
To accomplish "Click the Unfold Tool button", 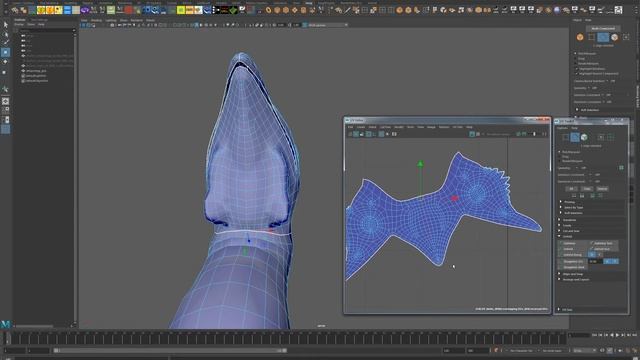I will pos(602,249).
